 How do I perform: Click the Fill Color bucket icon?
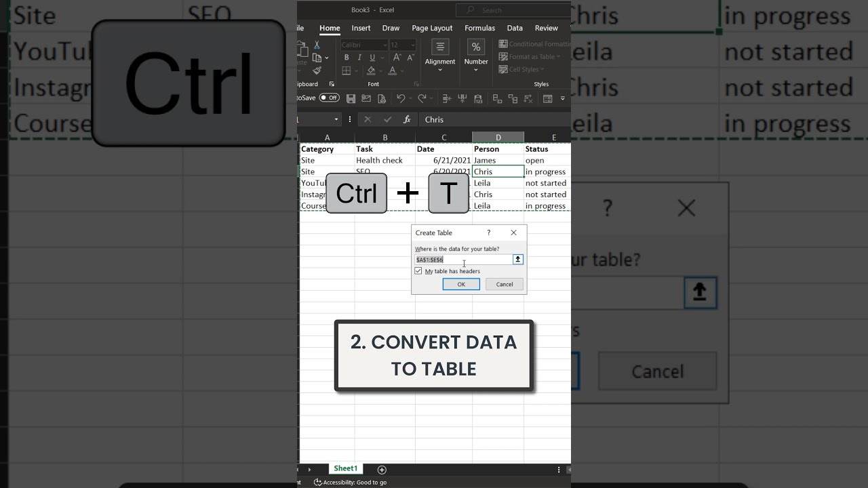point(370,70)
